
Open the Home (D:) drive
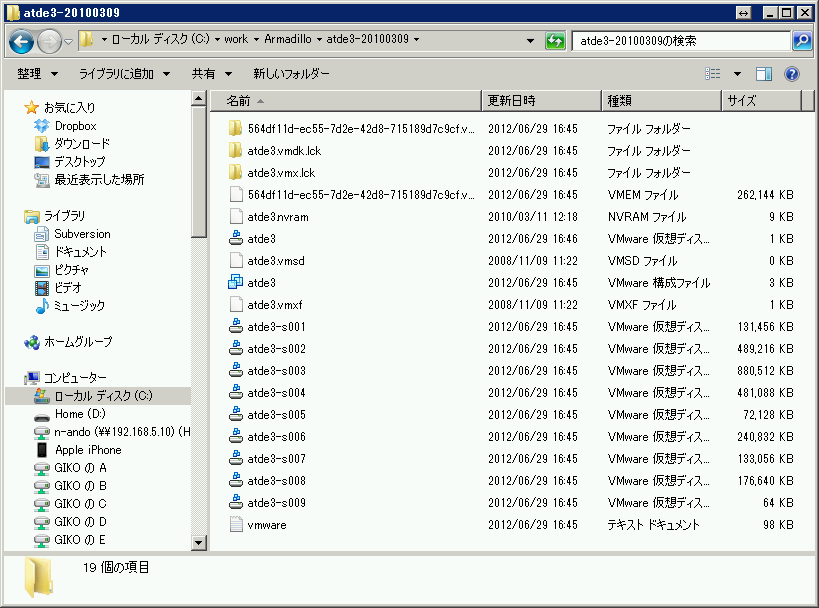coord(69,414)
